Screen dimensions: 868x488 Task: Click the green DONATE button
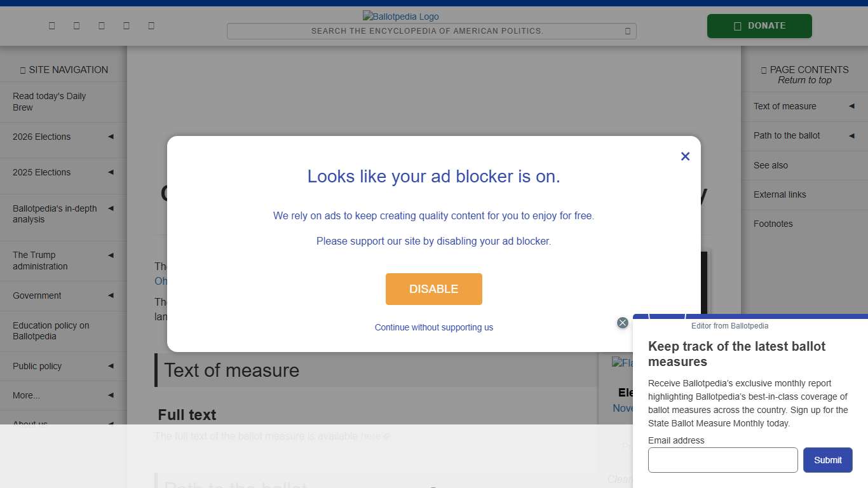click(x=759, y=26)
